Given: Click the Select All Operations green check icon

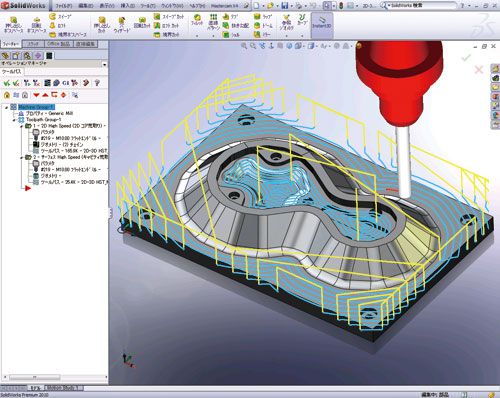Looking at the screenshot, I should click(6, 83).
